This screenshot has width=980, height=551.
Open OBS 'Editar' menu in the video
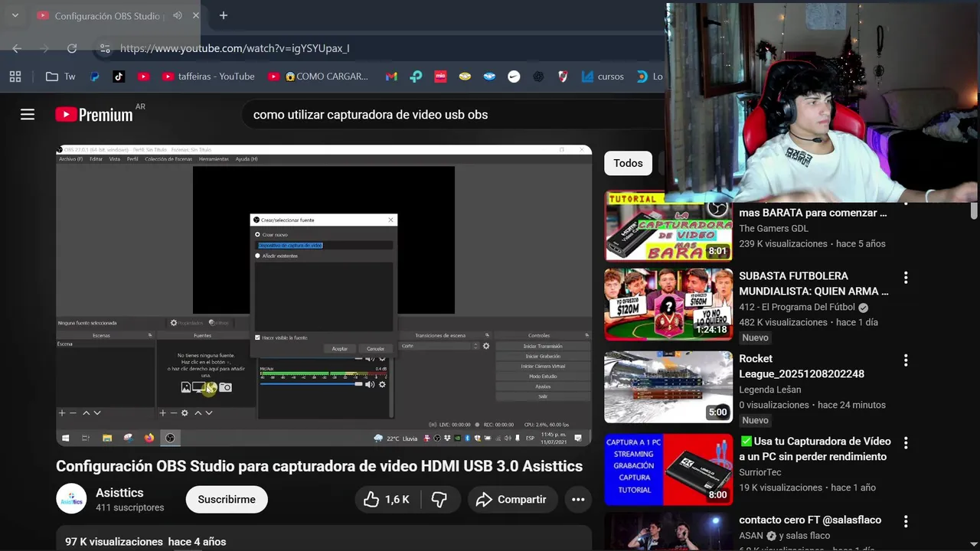pos(96,159)
